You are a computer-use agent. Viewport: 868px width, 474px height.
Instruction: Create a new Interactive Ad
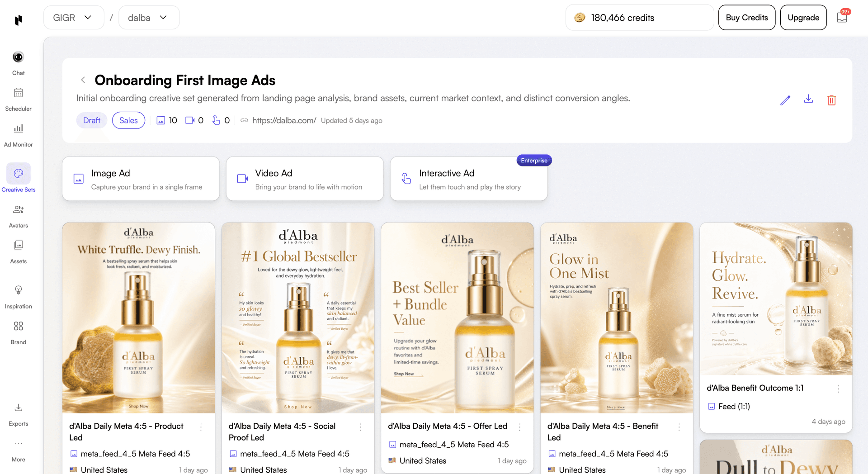point(469,179)
